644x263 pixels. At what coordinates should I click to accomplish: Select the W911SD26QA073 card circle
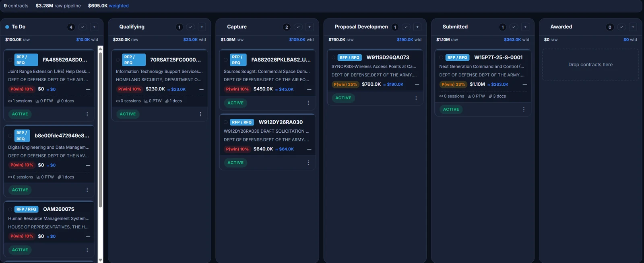(334, 58)
